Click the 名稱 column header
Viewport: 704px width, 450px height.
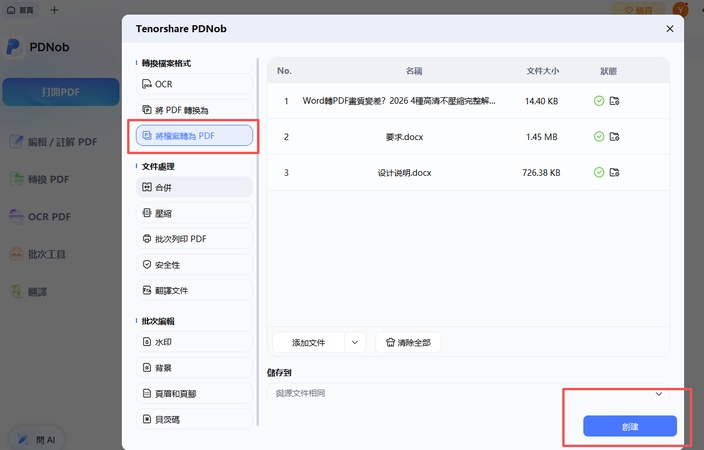coord(414,71)
